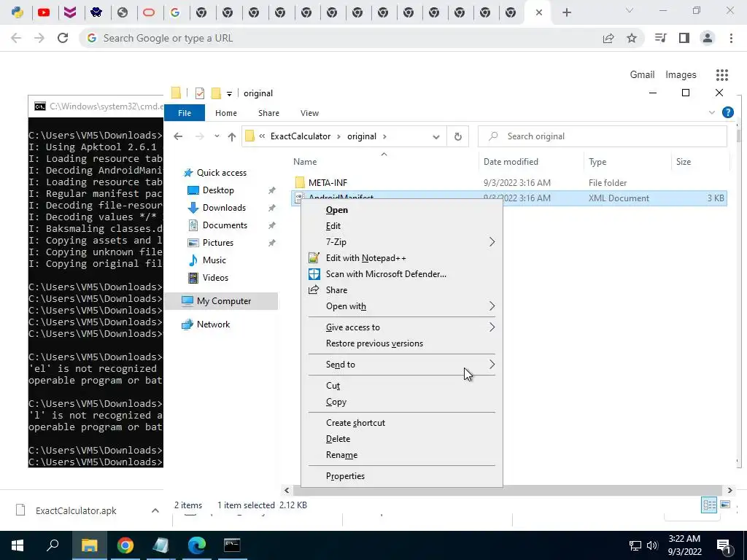Open Music in navigation pane
The image size is (747, 560).
click(214, 260)
